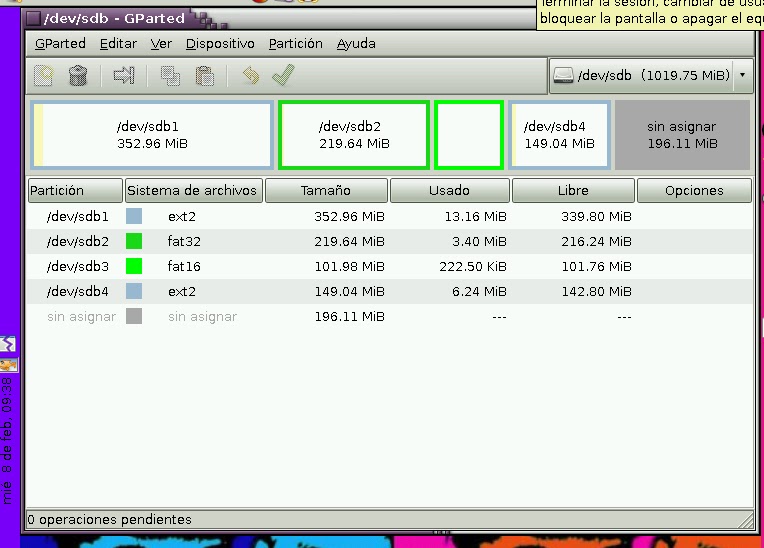The image size is (764, 548).
Task: Click the 219.64 MiB size cell in table
Action: point(349,242)
